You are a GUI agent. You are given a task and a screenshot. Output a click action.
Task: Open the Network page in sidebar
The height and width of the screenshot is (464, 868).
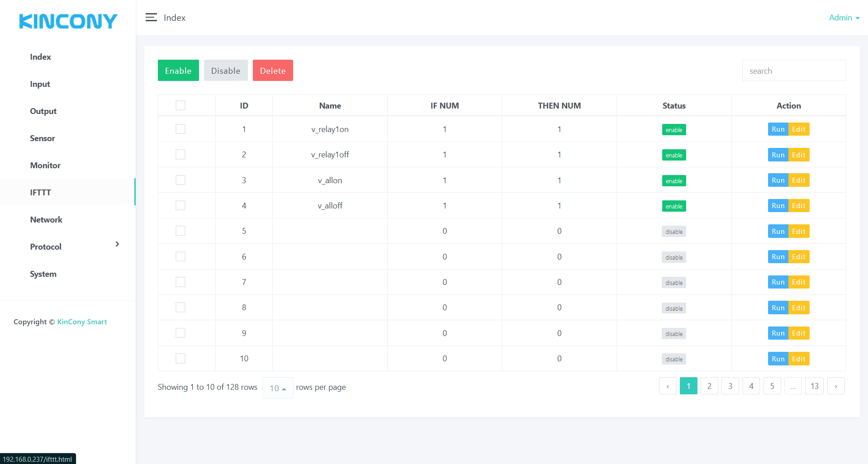[x=46, y=220]
